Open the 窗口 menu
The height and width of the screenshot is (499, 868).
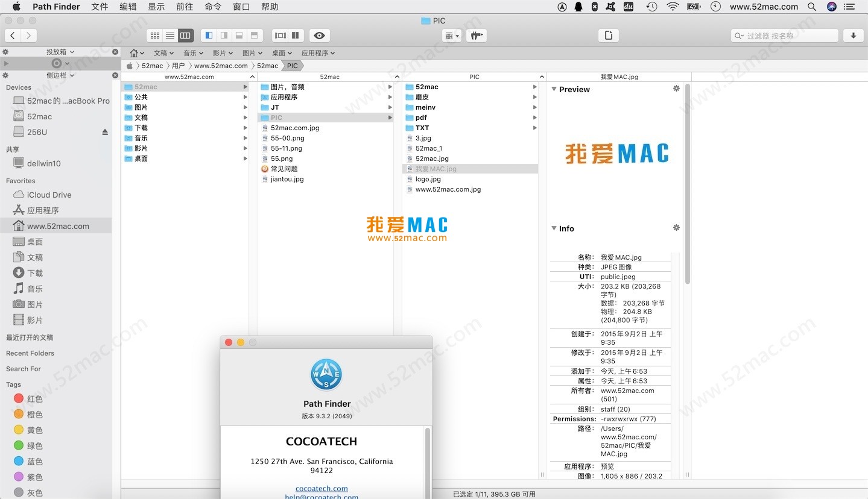coord(241,7)
